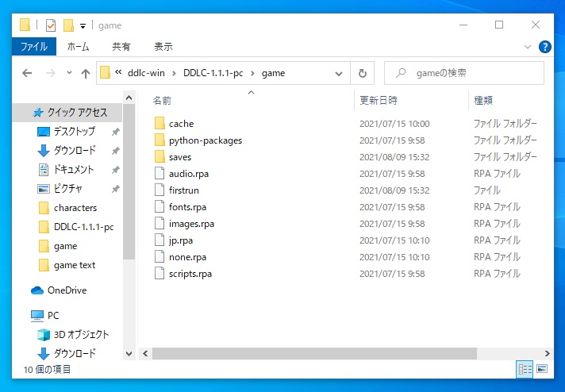This screenshot has width=565, height=392.
Task: Click the gameの検索 search box
Action: (x=464, y=73)
